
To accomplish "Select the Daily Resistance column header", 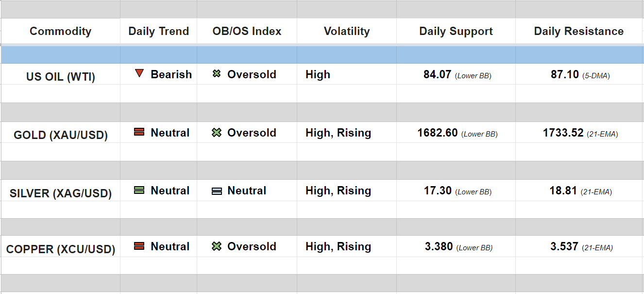I will [x=578, y=31].
